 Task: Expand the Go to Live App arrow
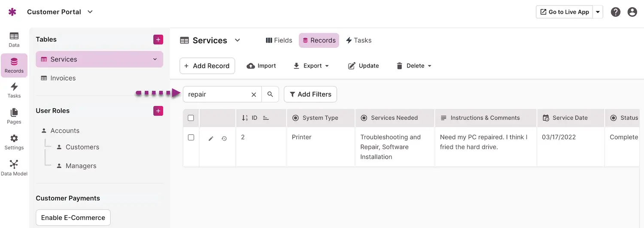coord(598,12)
